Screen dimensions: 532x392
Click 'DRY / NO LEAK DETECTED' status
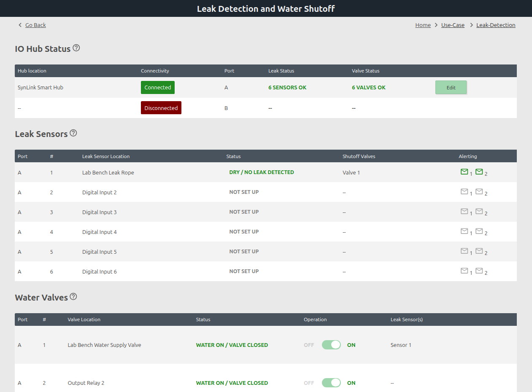click(262, 172)
